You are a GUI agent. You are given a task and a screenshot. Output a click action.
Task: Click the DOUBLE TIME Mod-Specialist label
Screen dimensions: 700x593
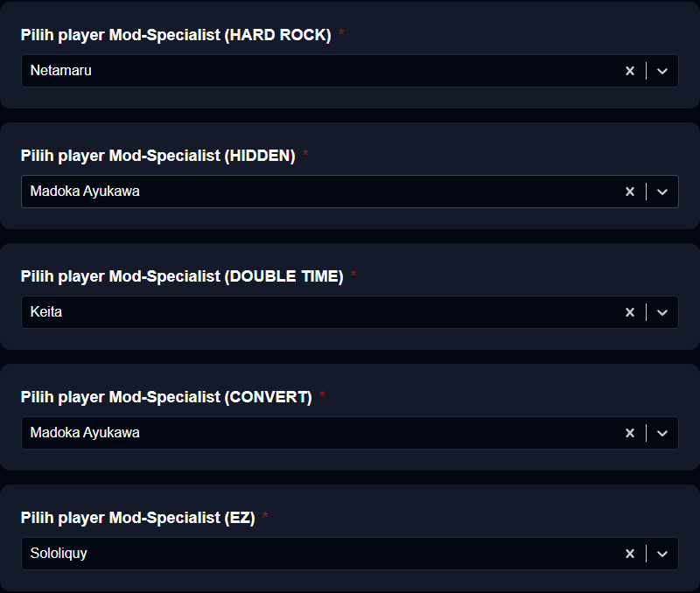pyautogui.click(x=182, y=276)
